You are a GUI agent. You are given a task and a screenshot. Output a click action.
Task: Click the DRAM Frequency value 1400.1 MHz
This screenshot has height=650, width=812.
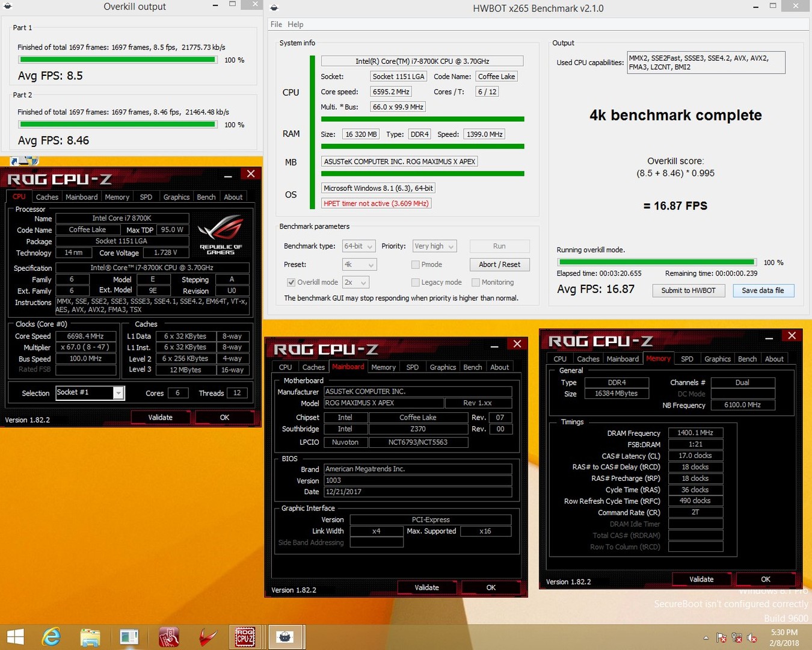(695, 433)
